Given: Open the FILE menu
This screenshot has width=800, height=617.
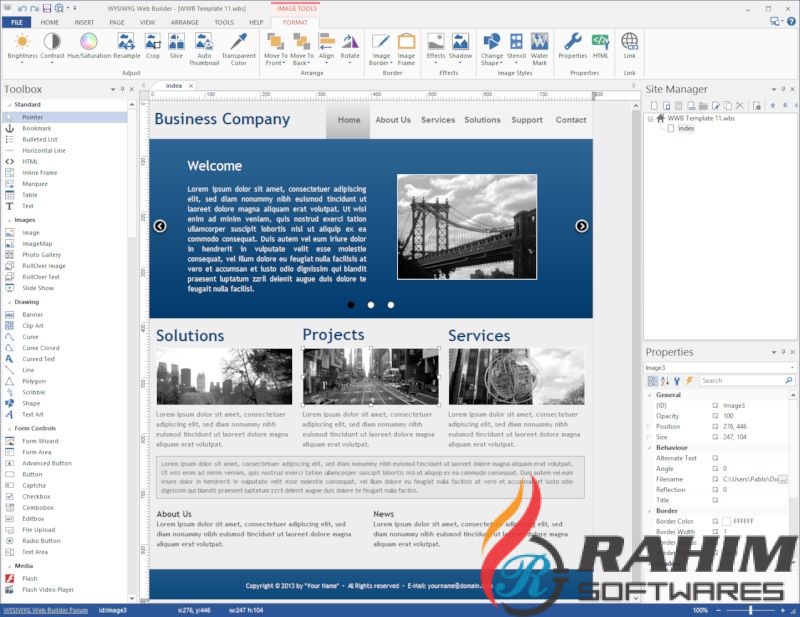Looking at the screenshot, I should pos(17,22).
